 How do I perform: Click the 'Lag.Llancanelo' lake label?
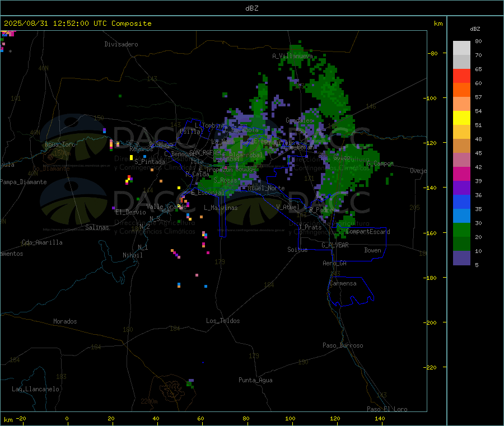tap(35, 389)
